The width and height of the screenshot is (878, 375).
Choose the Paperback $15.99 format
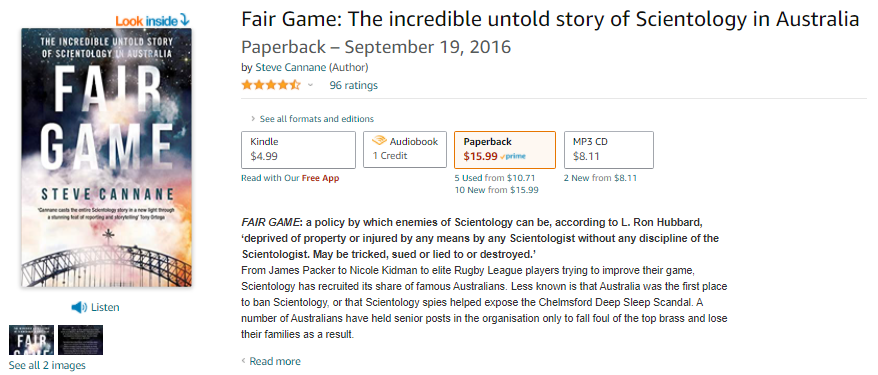(505, 149)
